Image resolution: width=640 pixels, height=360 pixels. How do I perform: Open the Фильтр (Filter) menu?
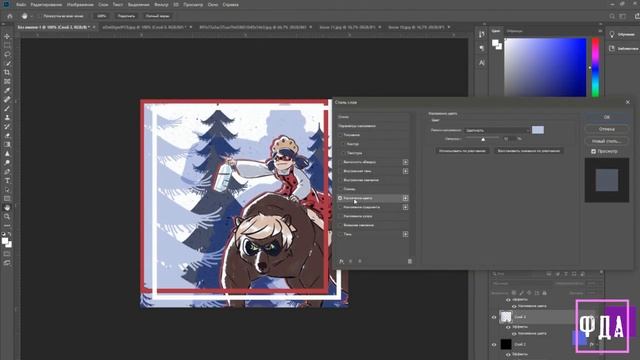coord(161,5)
